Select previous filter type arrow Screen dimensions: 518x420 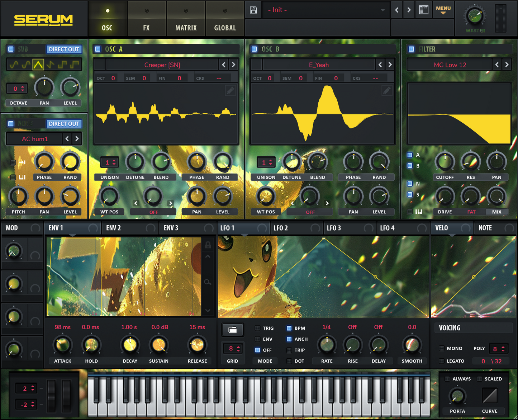[497, 65]
